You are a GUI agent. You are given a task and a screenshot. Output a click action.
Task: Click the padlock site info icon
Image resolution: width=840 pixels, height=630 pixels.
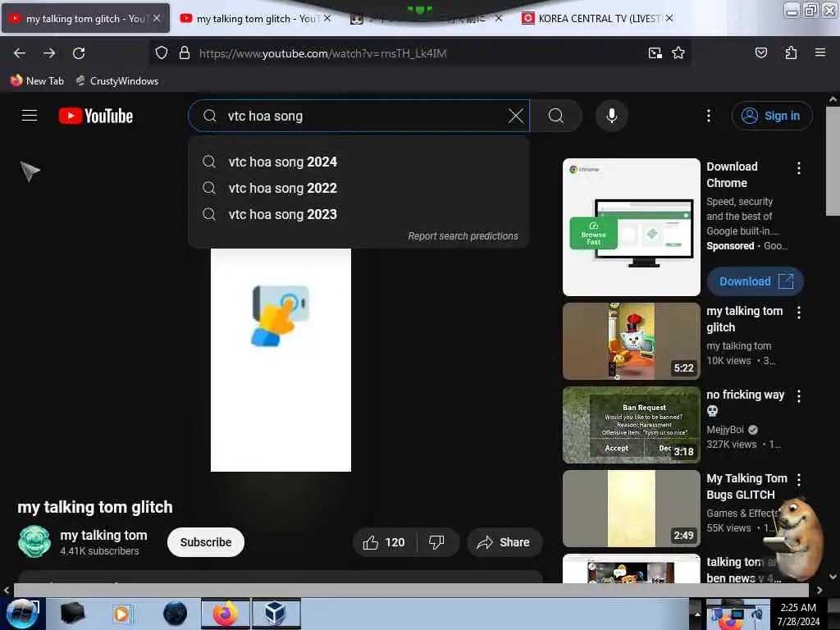185,52
